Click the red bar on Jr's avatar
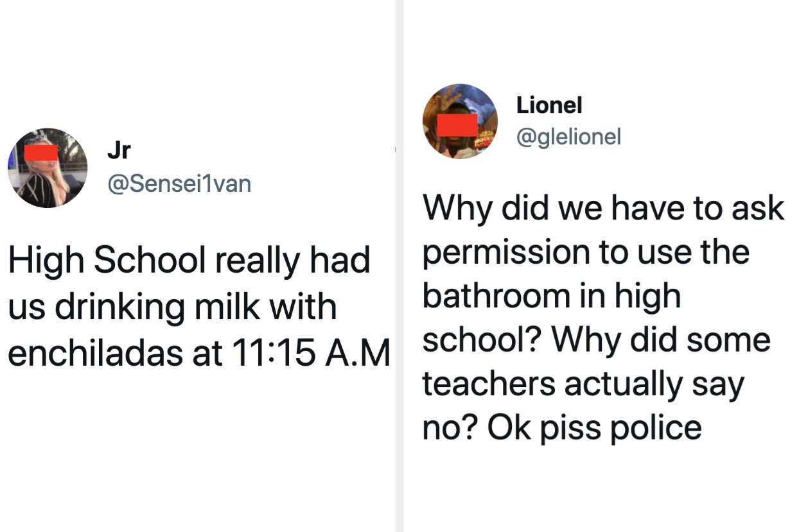Screen dimensions: 799x532 [41, 153]
